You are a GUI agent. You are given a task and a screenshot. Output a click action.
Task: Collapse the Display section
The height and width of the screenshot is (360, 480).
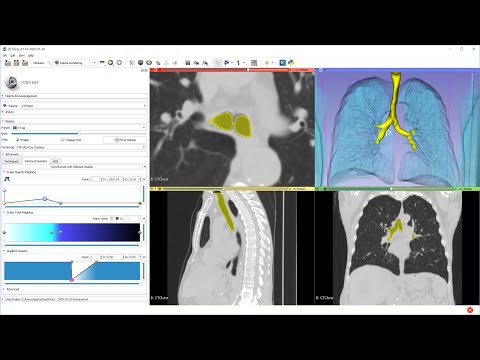tap(74, 121)
